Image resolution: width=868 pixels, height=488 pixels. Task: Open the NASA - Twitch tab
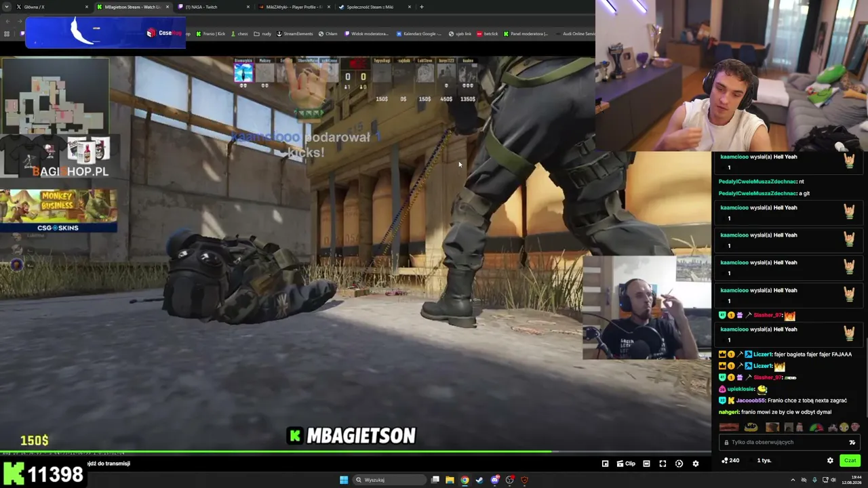210,7
